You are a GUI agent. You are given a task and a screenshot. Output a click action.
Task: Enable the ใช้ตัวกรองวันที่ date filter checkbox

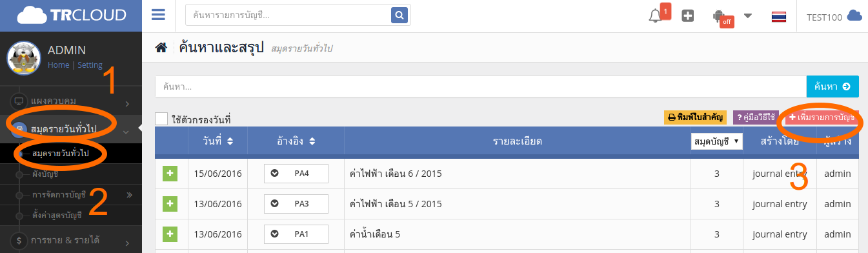[161, 119]
